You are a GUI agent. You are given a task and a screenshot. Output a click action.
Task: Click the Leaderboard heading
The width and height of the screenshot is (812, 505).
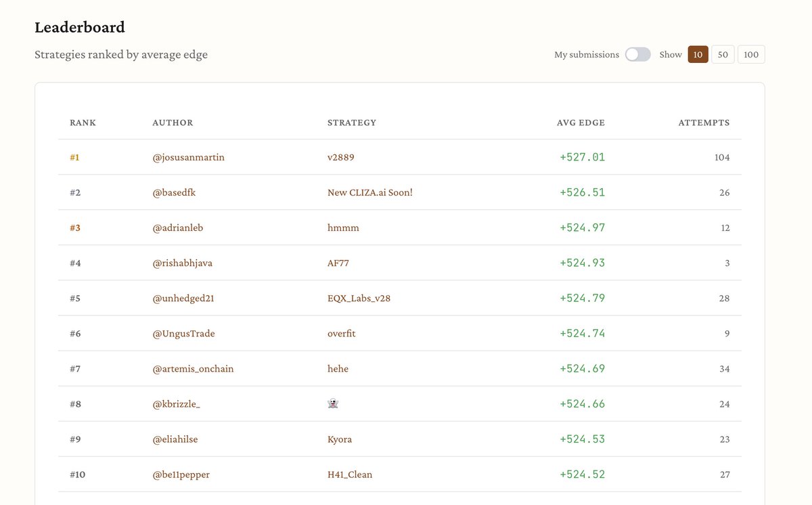coord(80,28)
